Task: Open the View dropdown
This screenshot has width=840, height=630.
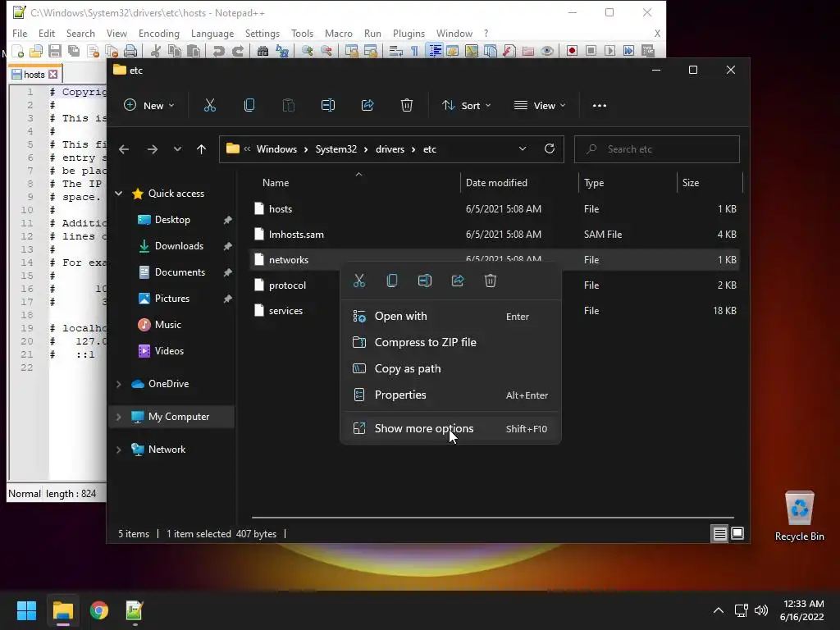Action: pos(540,106)
